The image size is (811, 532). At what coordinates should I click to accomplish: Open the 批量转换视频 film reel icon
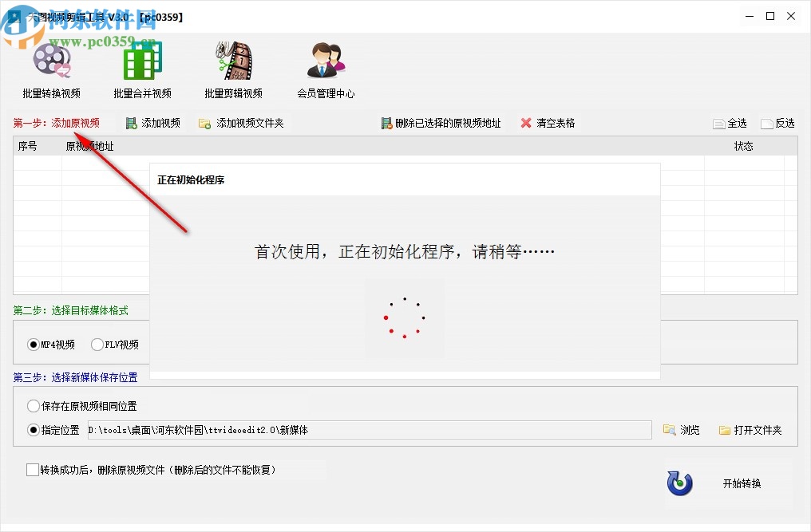(x=52, y=61)
